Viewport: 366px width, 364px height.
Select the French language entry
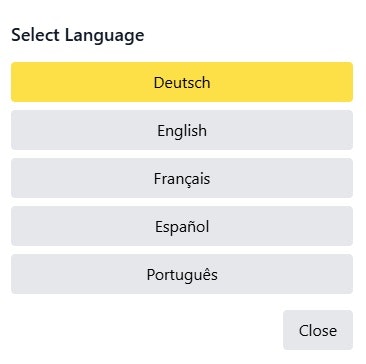pos(182,178)
